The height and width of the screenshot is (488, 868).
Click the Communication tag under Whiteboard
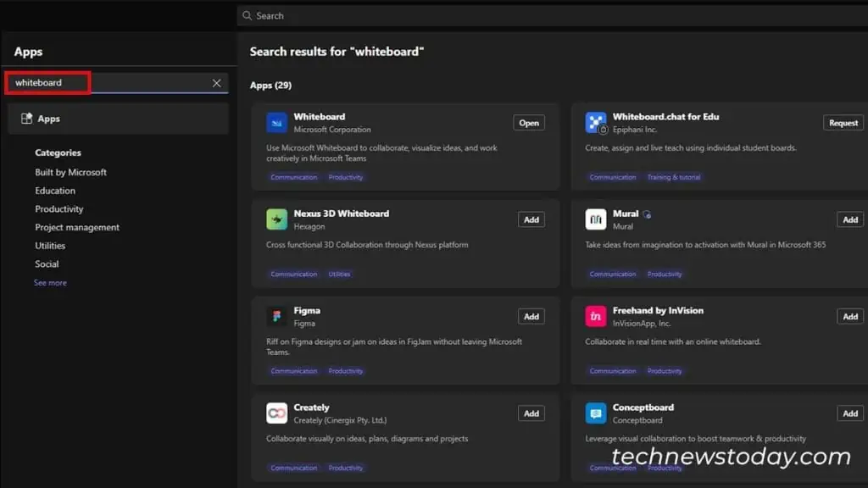tap(293, 177)
